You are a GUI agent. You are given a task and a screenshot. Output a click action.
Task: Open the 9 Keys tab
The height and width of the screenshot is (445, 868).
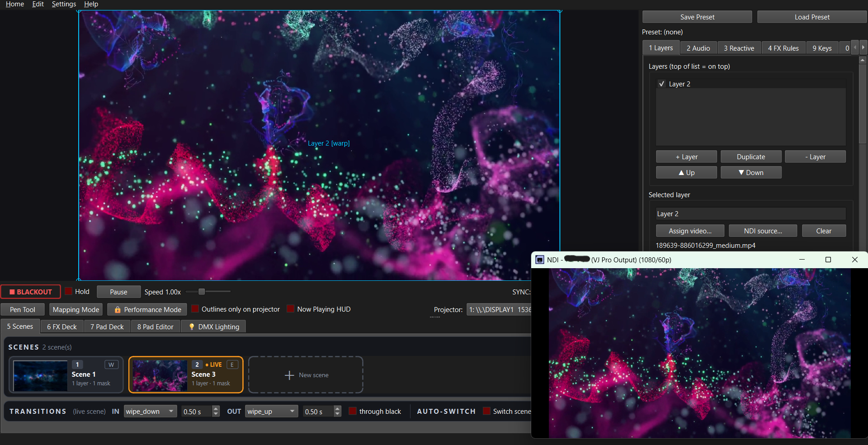click(x=822, y=48)
